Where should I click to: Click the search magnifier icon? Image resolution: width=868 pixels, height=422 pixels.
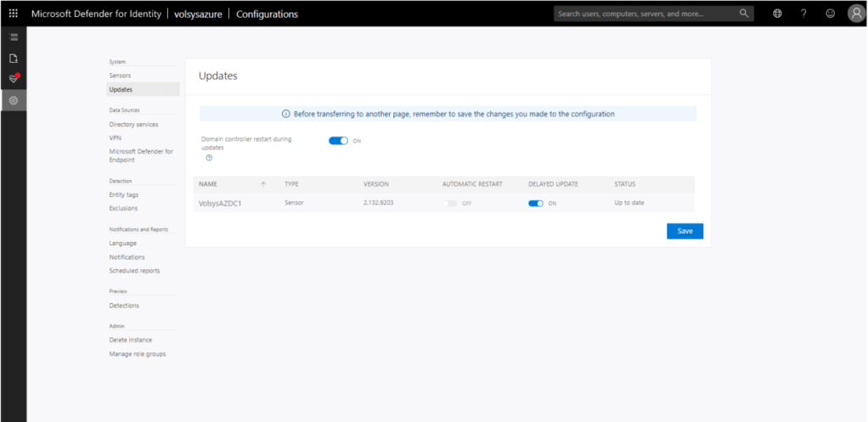(744, 14)
